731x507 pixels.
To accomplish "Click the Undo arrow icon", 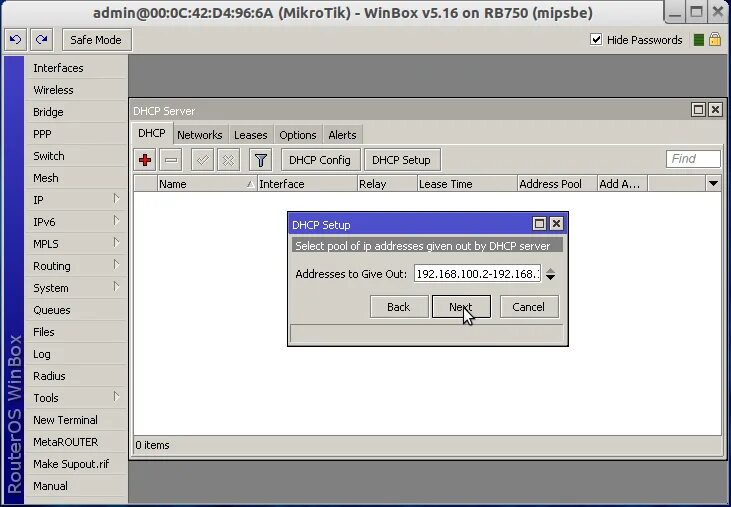I will coord(15,40).
